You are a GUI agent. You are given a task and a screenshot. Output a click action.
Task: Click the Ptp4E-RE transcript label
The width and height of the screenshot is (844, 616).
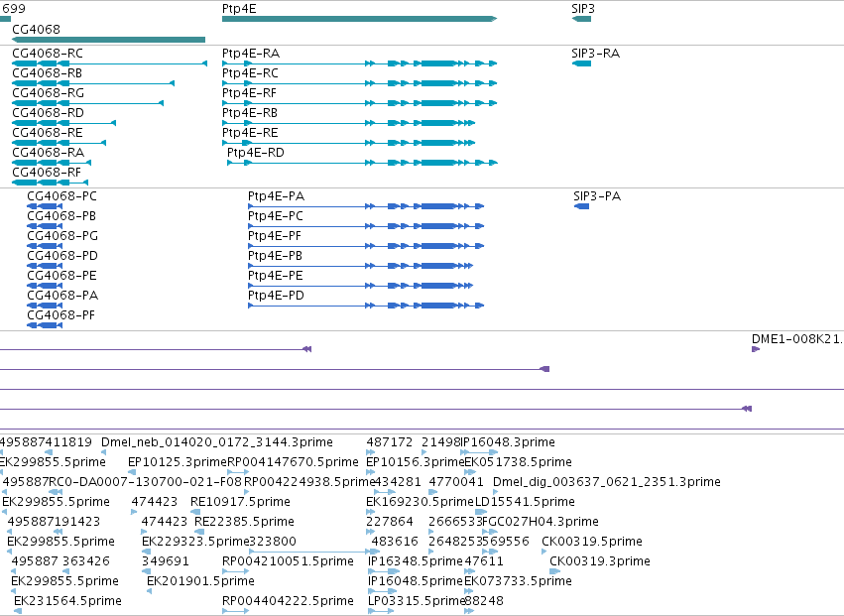pos(250,133)
